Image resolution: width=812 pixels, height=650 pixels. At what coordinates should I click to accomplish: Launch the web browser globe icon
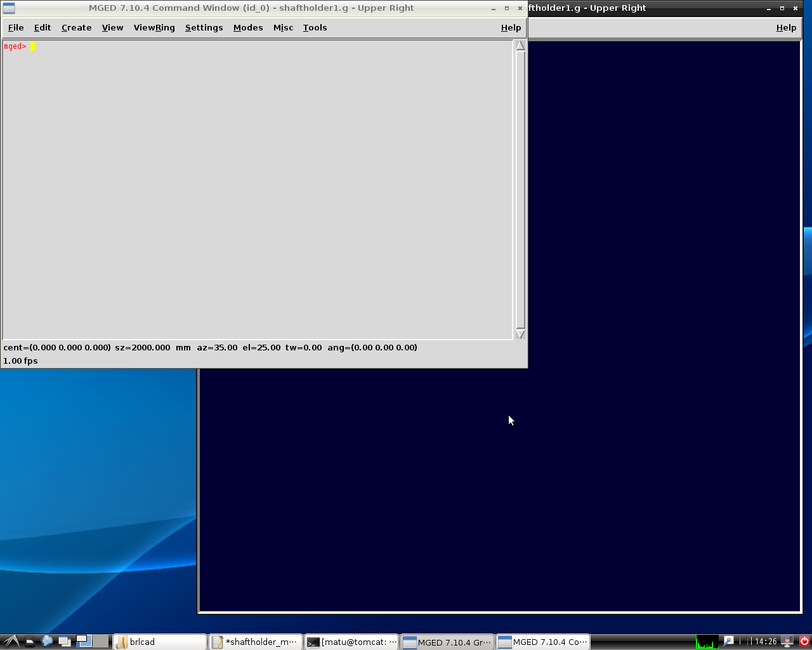coord(47,642)
